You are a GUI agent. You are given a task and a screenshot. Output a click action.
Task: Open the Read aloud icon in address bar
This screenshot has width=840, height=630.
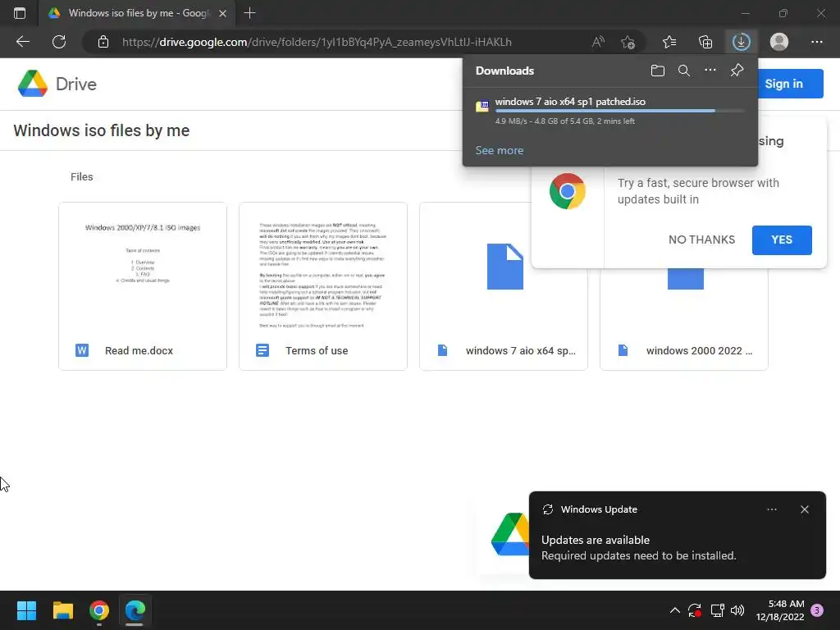tap(598, 42)
